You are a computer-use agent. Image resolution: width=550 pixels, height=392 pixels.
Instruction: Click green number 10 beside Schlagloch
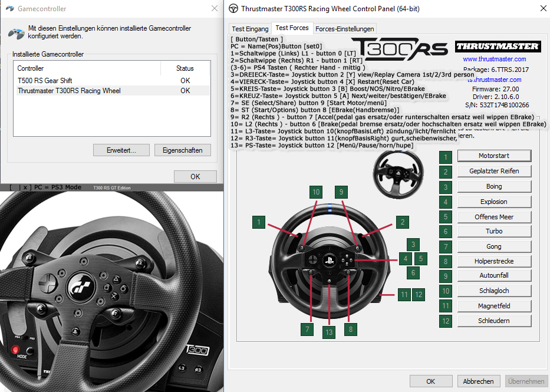tap(446, 291)
